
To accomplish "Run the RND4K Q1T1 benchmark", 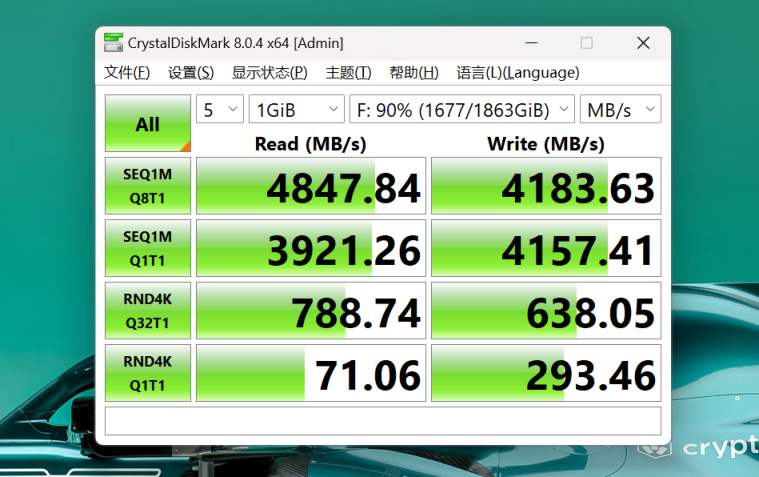I will click(x=148, y=373).
